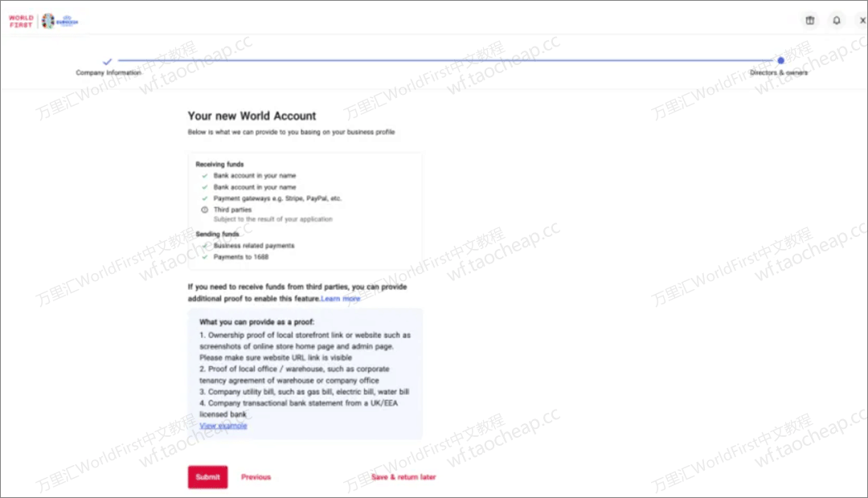Click the What you can provide as a proof heading
The height and width of the screenshot is (498, 868).
(x=257, y=322)
